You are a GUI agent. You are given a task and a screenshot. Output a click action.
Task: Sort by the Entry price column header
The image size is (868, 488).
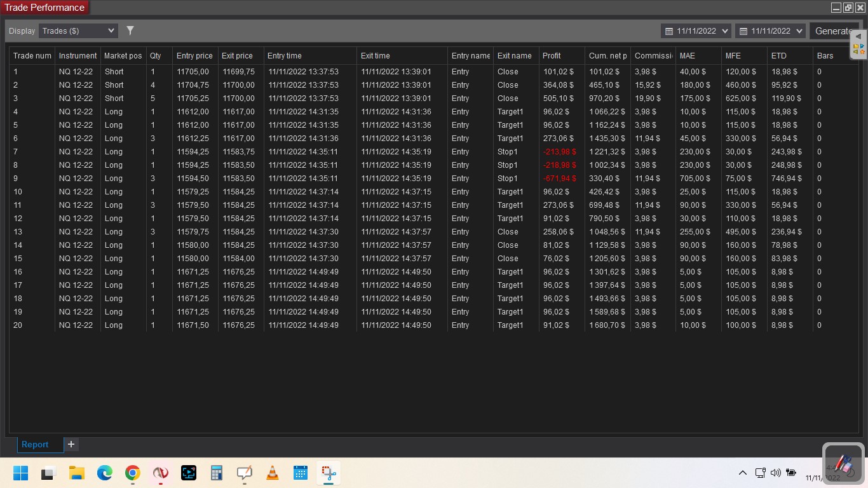point(195,56)
